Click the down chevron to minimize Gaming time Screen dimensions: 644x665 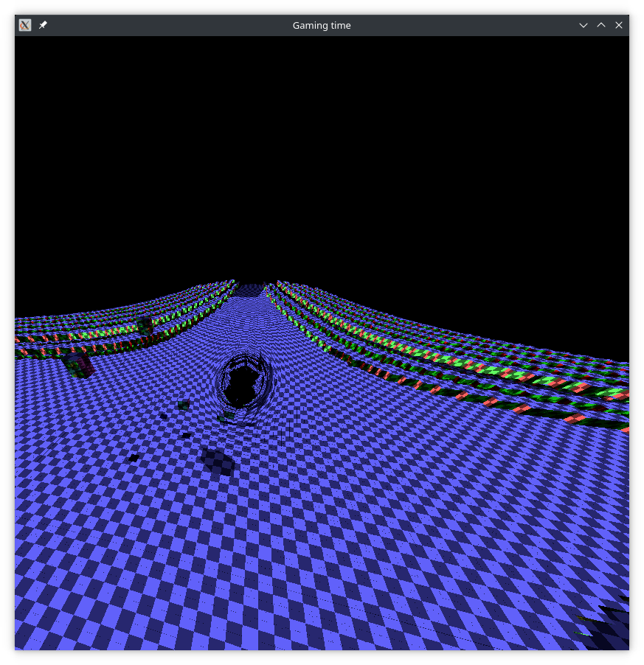click(583, 24)
